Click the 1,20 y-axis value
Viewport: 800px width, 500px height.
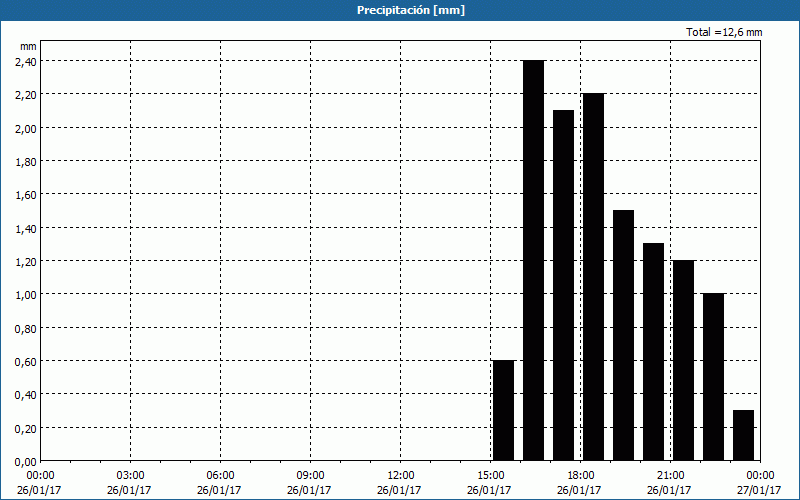[26, 262]
